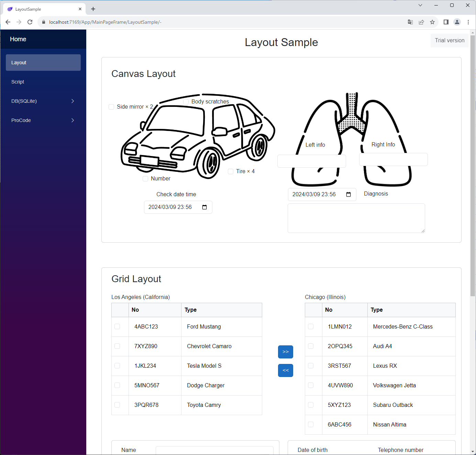Tick the Body scratches checkbox
The image size is (476, 455).
[186, 102]
